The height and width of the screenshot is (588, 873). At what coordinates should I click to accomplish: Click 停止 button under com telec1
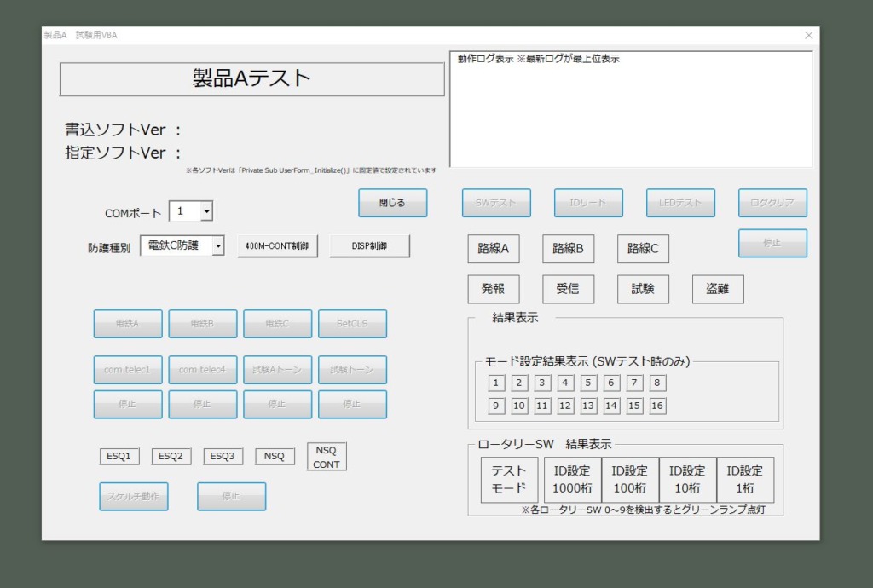128,405
